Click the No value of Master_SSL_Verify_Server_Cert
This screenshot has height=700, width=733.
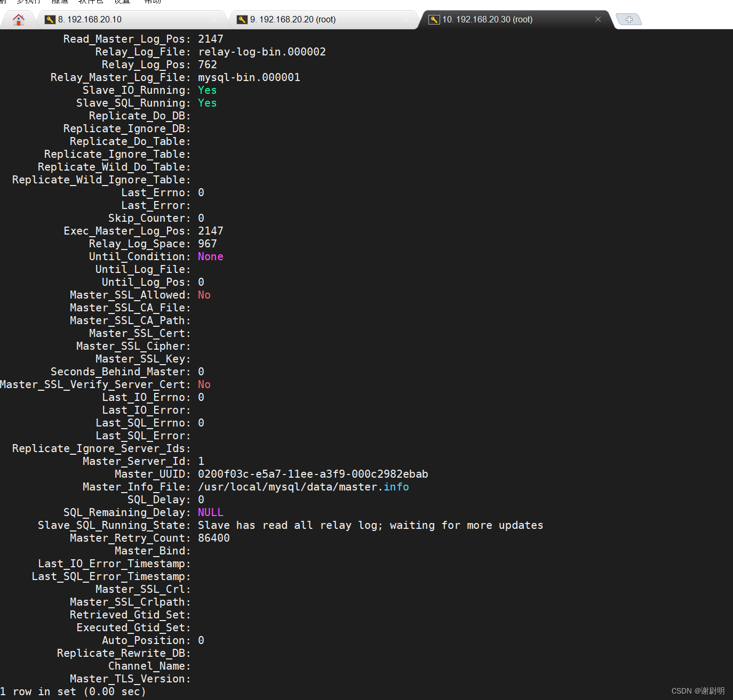(x=204, y=384)
